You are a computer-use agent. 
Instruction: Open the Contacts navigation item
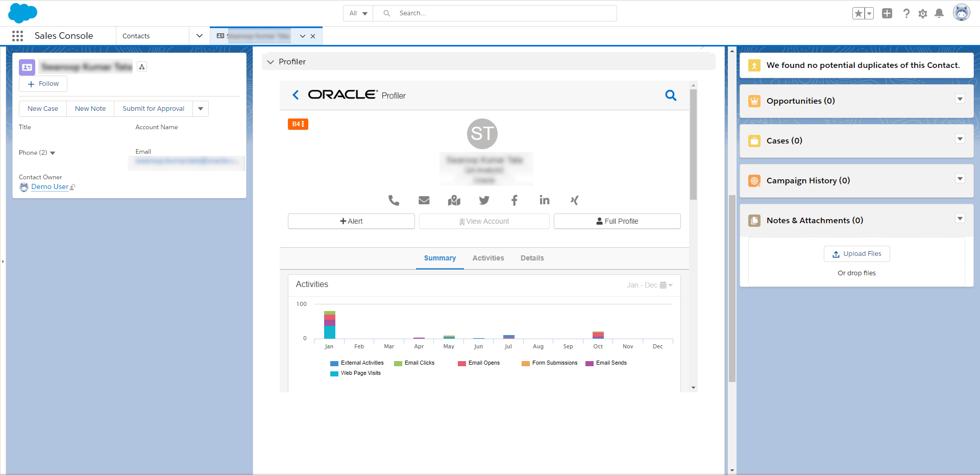tap(136, 36)
